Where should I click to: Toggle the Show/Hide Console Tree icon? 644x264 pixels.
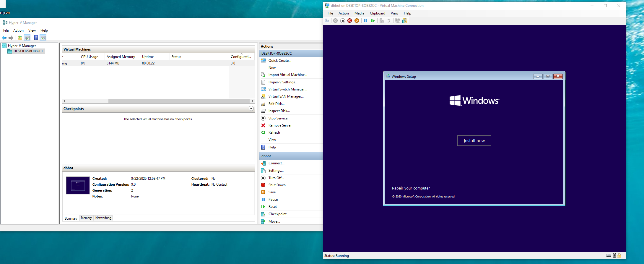pos(27,38)
